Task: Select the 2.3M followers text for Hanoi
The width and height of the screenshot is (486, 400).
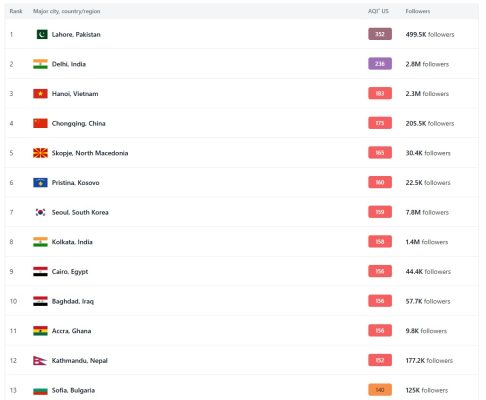Action: coord(427,94)
